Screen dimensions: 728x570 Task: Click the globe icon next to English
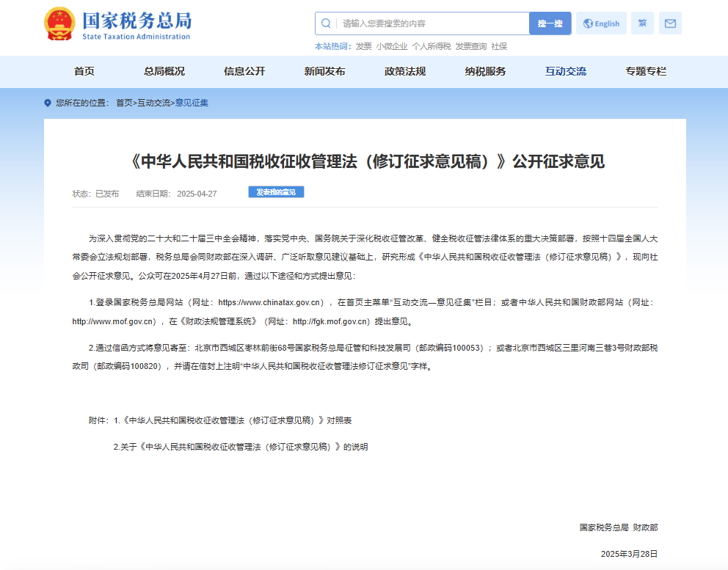pyautogui.click(x=588, y=23)
